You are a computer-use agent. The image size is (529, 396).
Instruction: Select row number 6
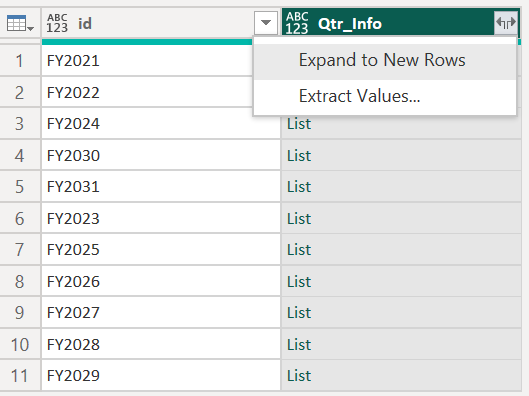point(20,219)
